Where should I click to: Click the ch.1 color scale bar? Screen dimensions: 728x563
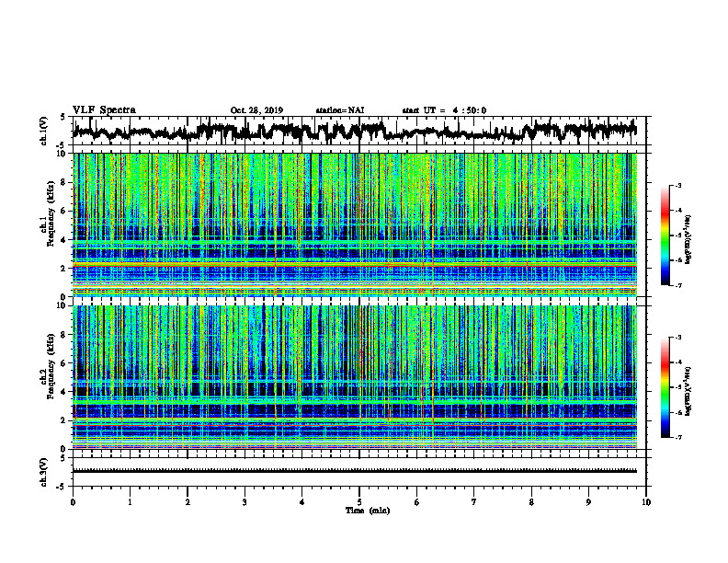pos(665,236)
